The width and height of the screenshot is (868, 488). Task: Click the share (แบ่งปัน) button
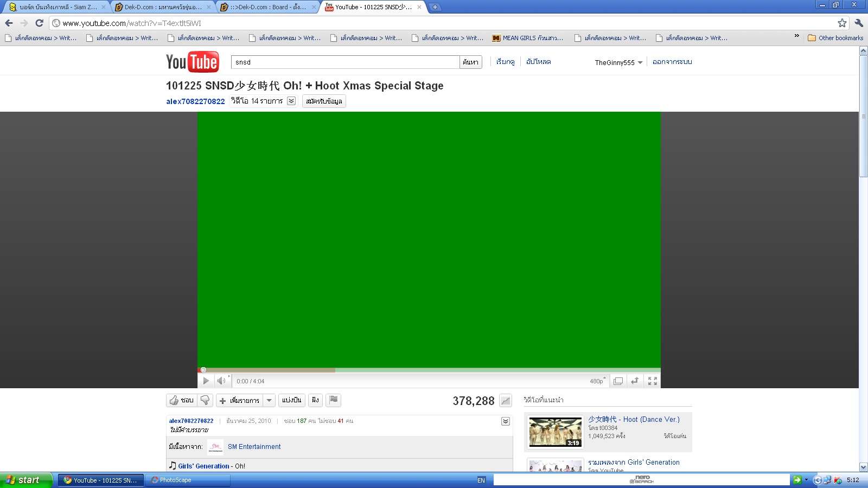(x=292, y=400)
